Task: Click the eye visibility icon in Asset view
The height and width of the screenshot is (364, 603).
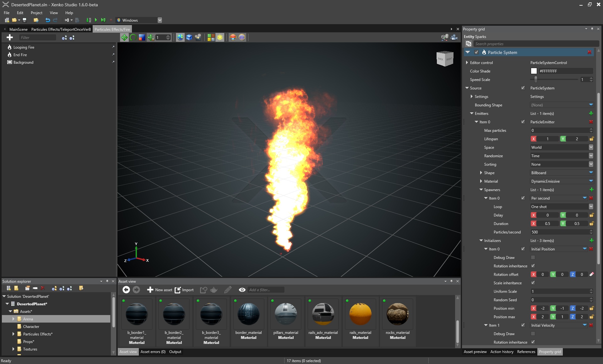Action: (242, 290)
